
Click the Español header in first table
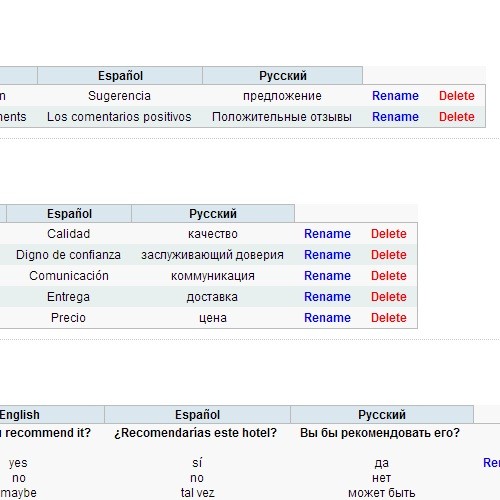(120, 76)
